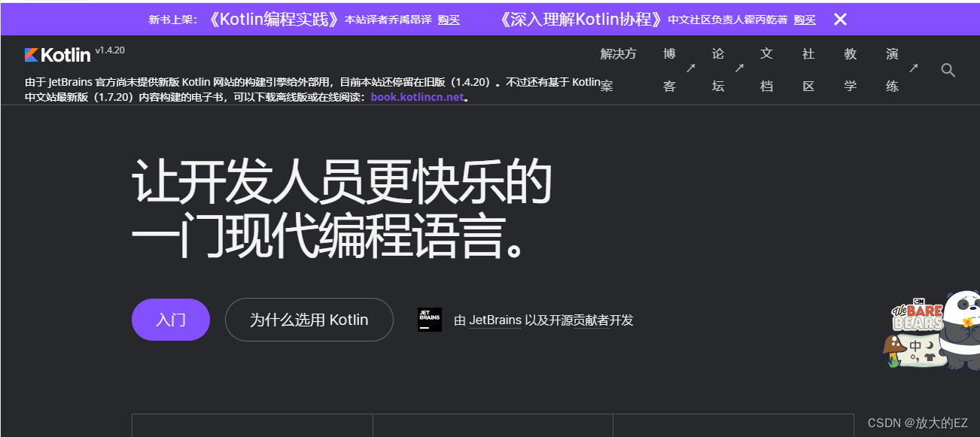Click the JetBrains logo icon
This screenshot has height=437, width=980.
pyautogui.click(x=430, y=319)
